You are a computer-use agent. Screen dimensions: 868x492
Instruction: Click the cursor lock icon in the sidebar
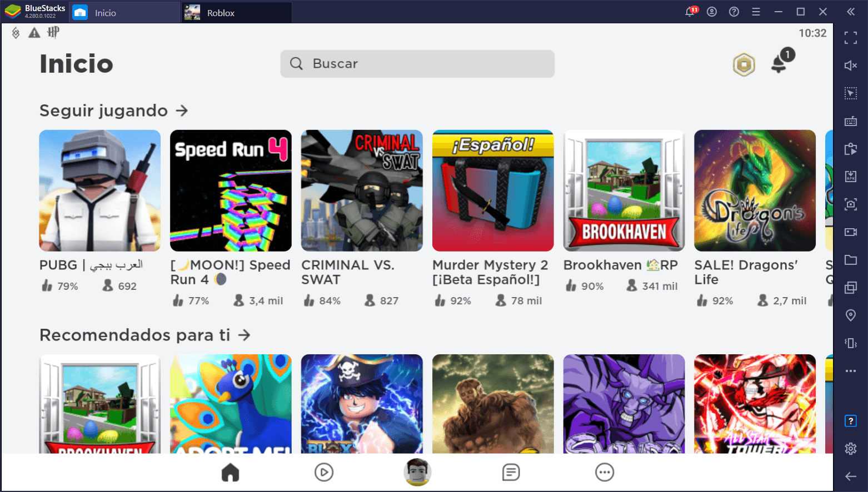tap(851, 93)
